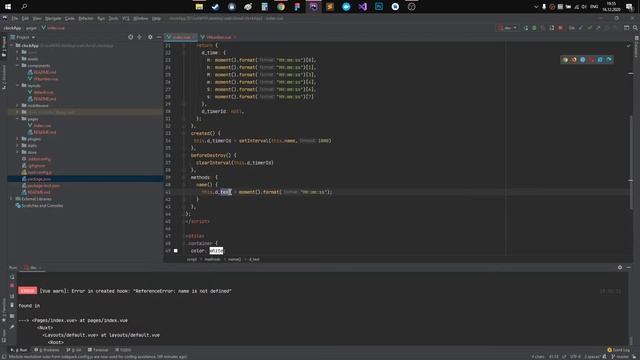Collapse the layouts folder
Image resolution: width=640 pixels, height=360 pixels.
pos(18,85)
